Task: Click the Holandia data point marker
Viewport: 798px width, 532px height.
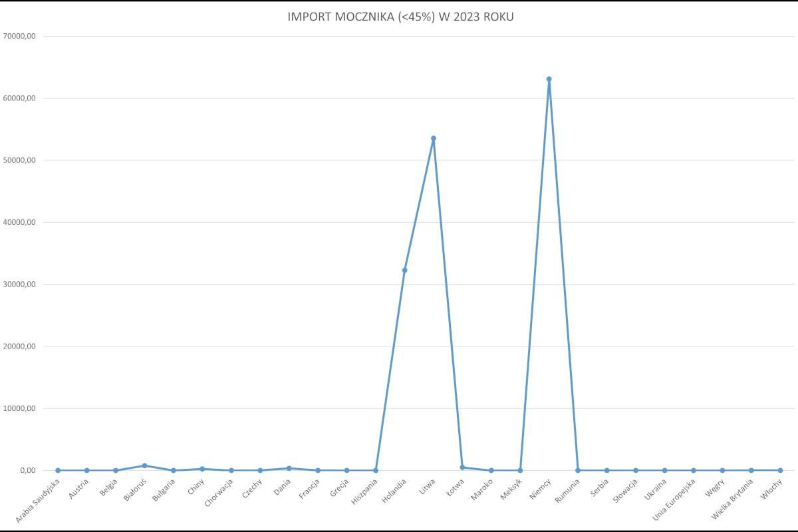Action: pyautogui.click(x=404, y=270)
